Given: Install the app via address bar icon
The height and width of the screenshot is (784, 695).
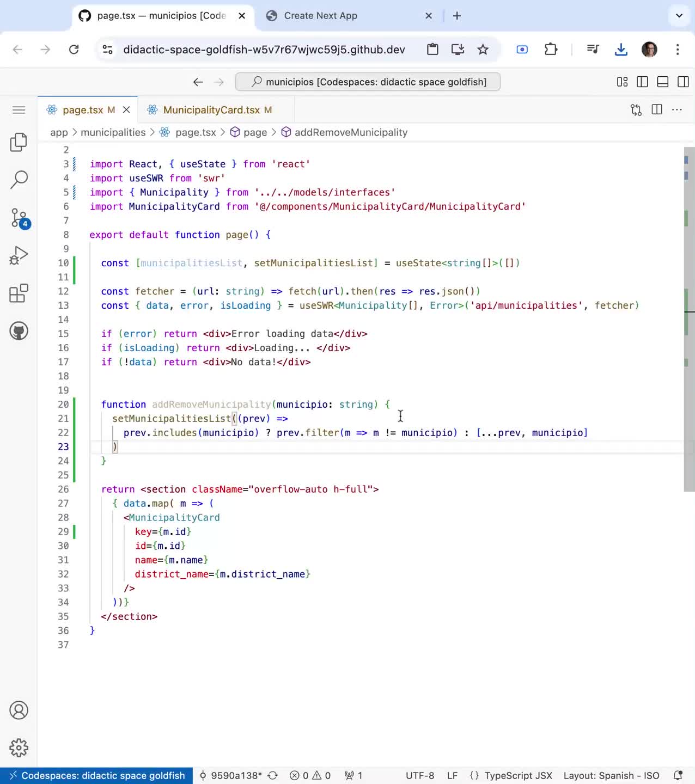Looking at the screenshot, I should 458,50.
